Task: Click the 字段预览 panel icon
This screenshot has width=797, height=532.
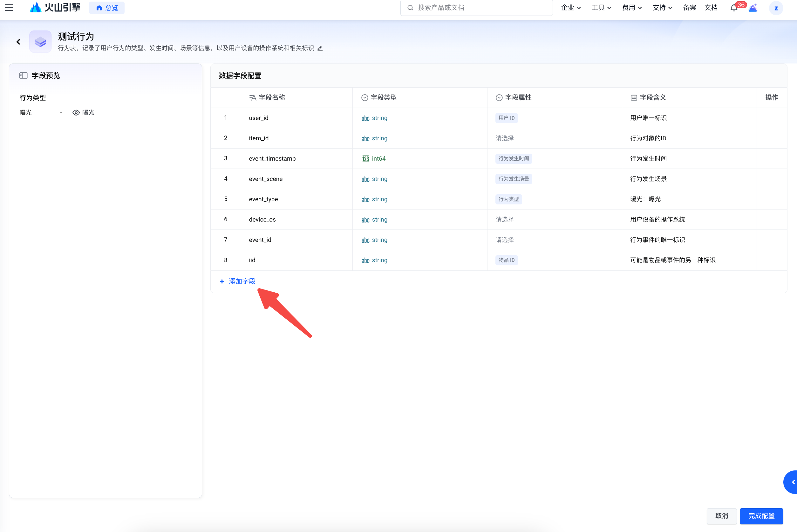Action: tap(24, 75)
